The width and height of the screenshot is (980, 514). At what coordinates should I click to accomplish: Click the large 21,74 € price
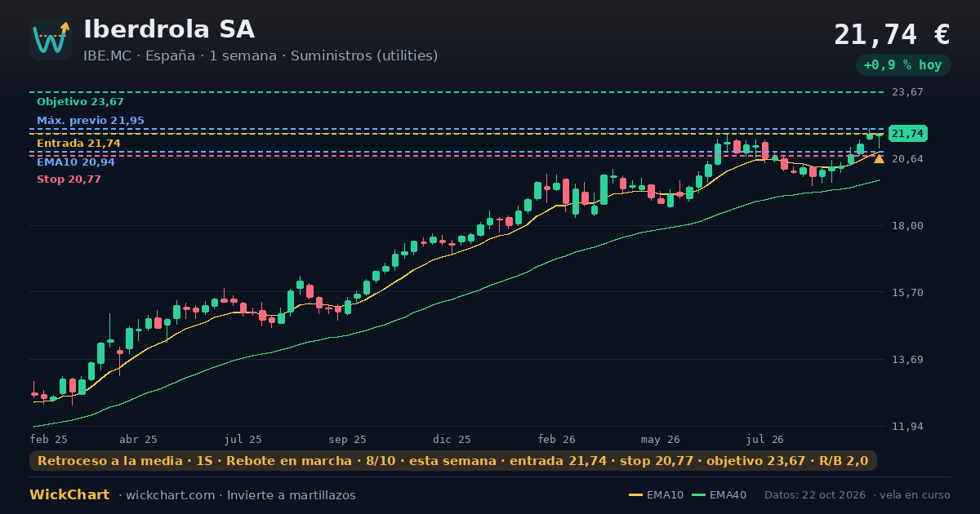(x=892, y=34)
